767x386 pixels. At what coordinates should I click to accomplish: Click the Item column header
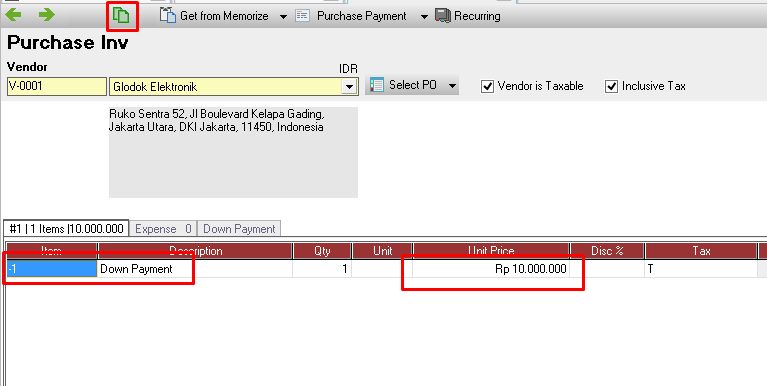pos(51,251)
